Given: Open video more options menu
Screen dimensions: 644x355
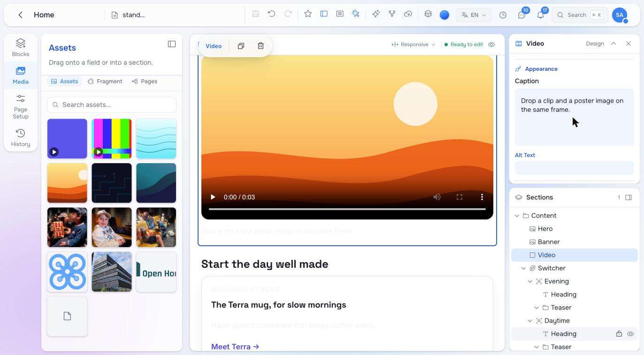Looking at the screenshot, I should 482,197.
